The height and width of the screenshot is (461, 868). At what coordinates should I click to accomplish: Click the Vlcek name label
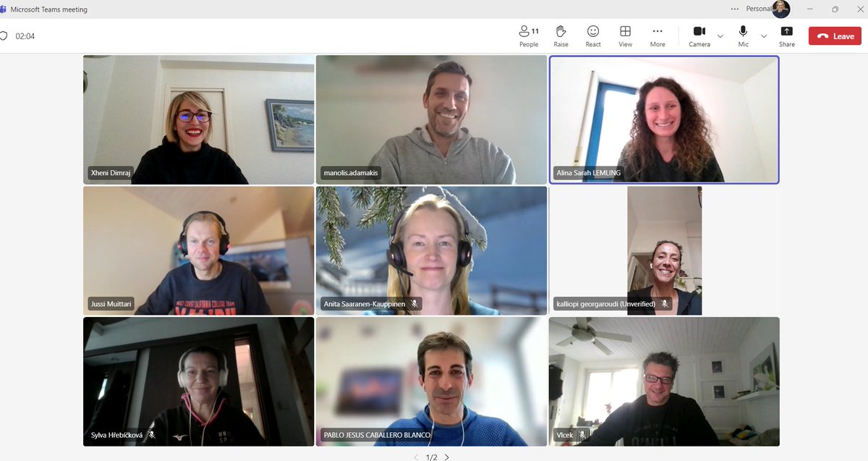click(x=564, y=435)
